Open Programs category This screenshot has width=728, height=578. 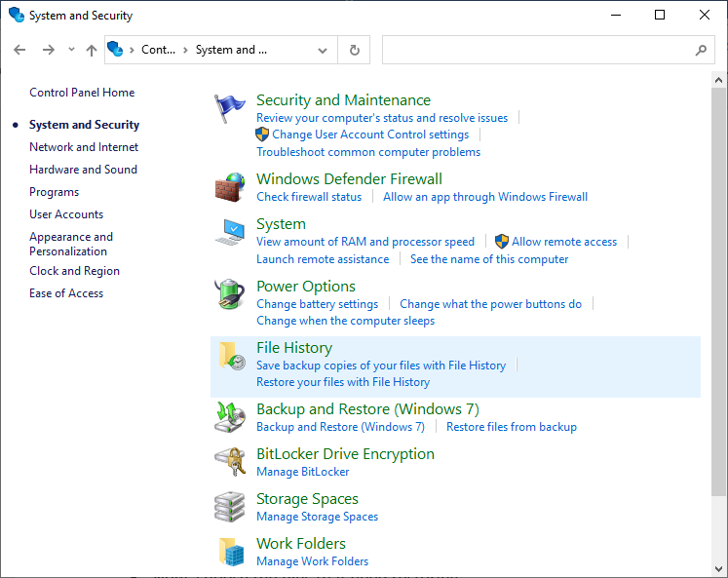55,192
